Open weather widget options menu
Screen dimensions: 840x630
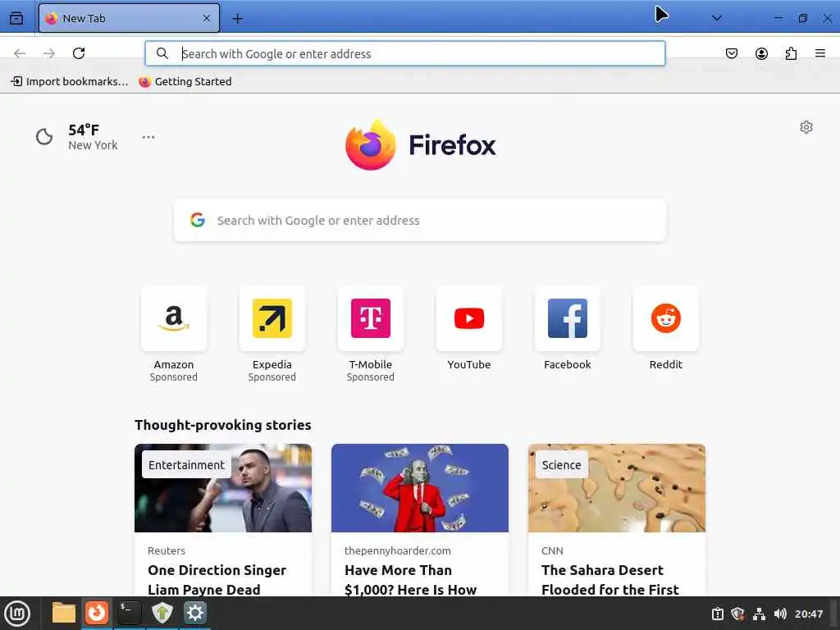pos(148,137)
